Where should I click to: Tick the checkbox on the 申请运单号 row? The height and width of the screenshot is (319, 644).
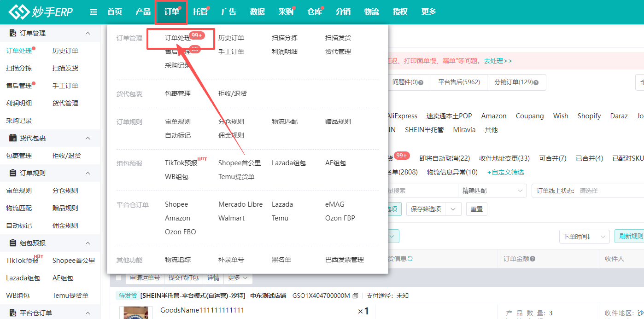[x=118, y=277]
